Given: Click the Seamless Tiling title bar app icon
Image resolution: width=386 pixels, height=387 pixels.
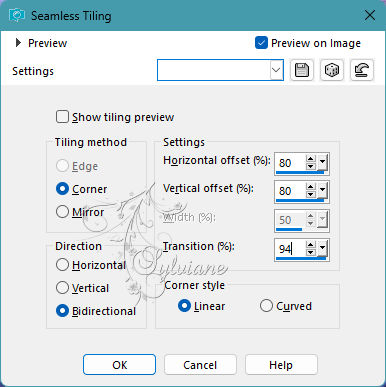Looking at the screenshot, I should pyautogui.click(x=17, y=15).
